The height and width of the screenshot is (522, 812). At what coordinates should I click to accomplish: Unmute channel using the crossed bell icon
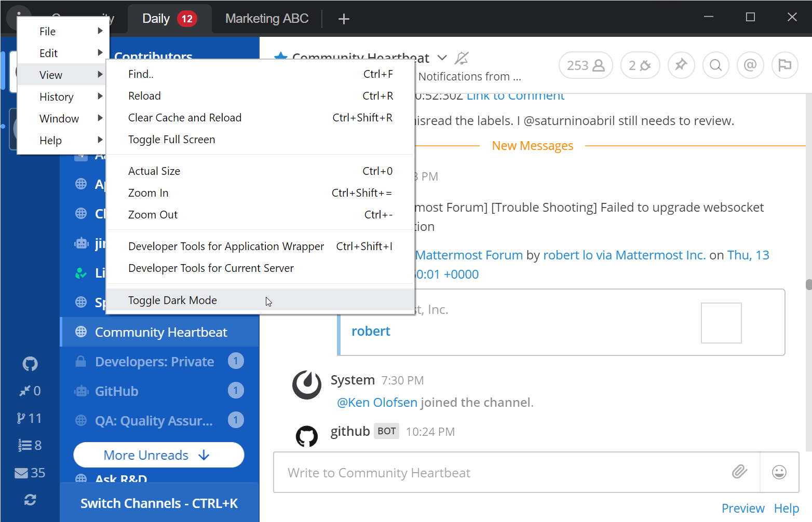click(x=461, y=58)
